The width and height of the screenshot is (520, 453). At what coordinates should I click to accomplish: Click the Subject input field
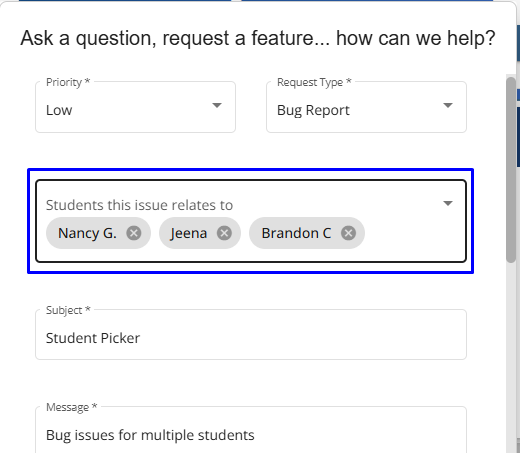point(251,335)
